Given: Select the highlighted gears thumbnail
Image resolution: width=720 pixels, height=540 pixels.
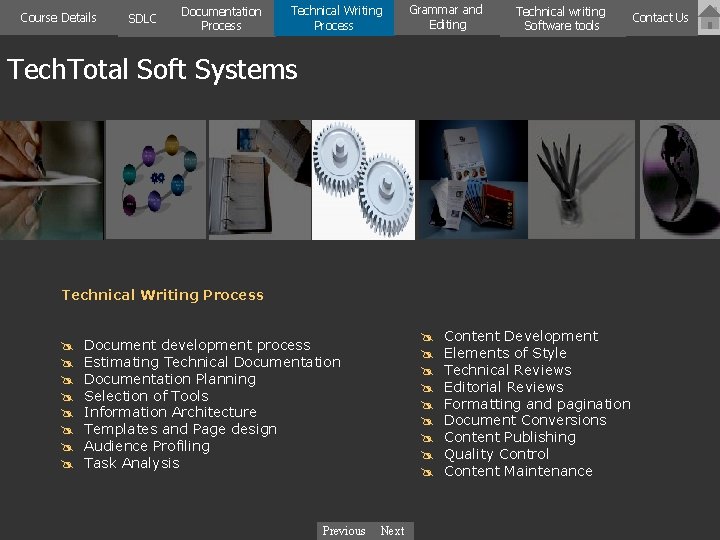Looking at the screenshot, I should point(363,180).
